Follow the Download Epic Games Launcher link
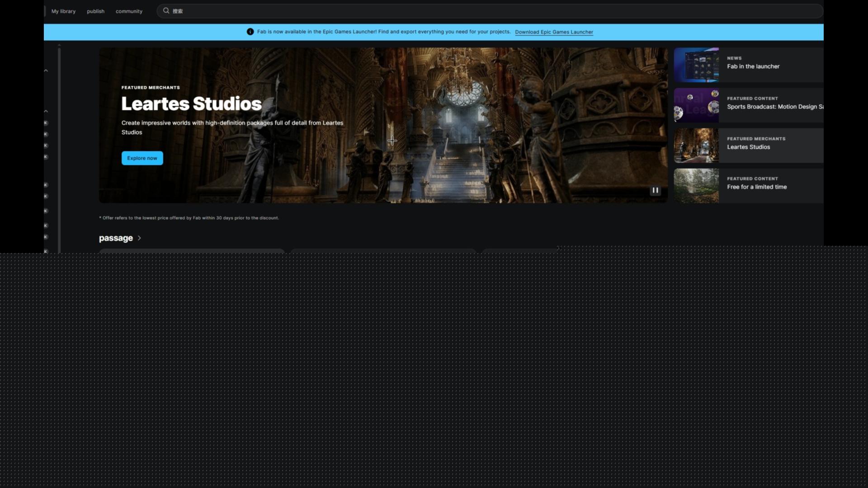Viewport: 868px width, 488px height. (x=554, y=32)
